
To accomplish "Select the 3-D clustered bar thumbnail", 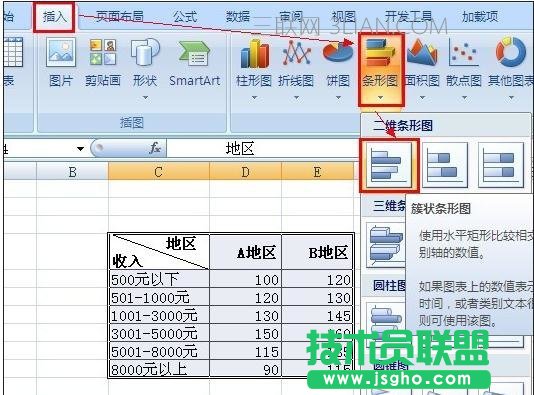I will (x=386, y=245).
